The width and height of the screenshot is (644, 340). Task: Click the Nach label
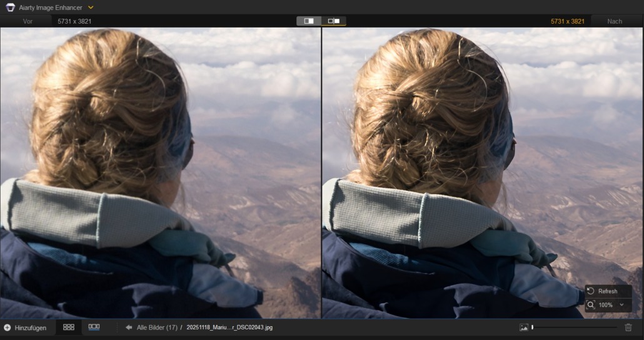(615, 21)
